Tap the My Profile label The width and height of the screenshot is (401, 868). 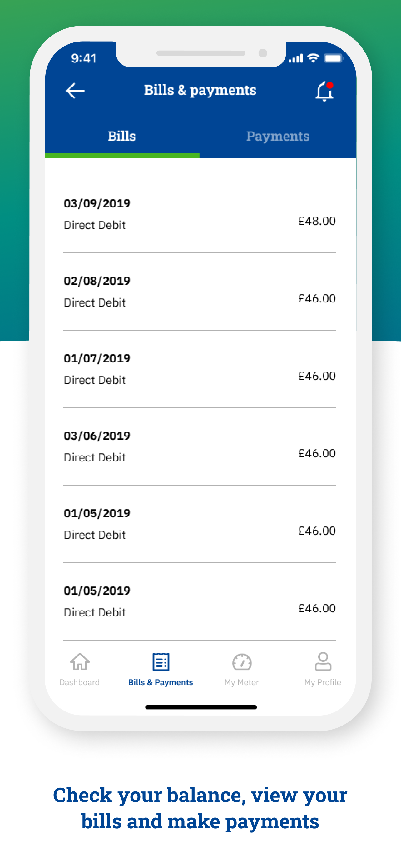pos(323,682)
